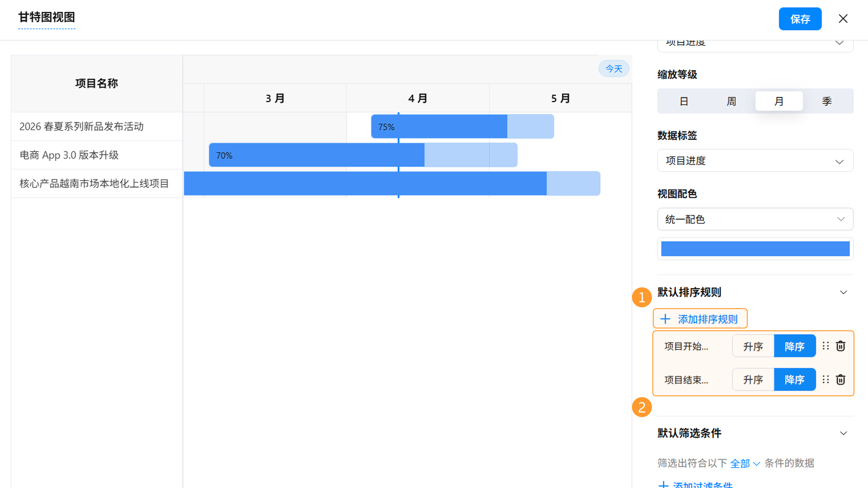Switch zoom level to 季
The image size is (868, 488).
(x=827, y=101)
